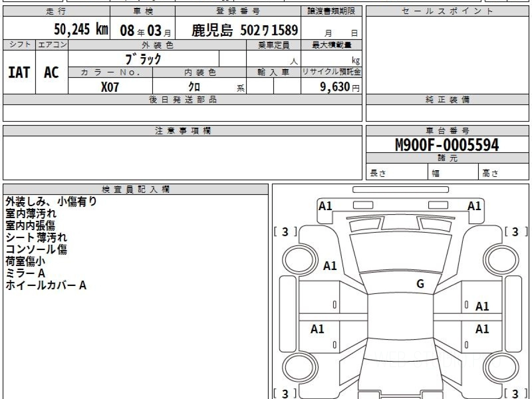Screen dimensions: 532x399
Task: Select the 08年03月 inspection date
Action: pos(143,30)
